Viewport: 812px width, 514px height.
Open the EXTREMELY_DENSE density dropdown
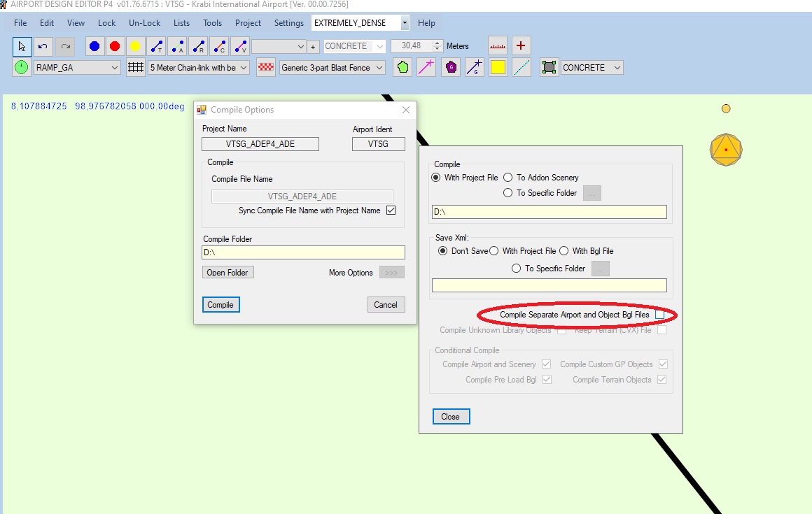(x=404, y=22)
